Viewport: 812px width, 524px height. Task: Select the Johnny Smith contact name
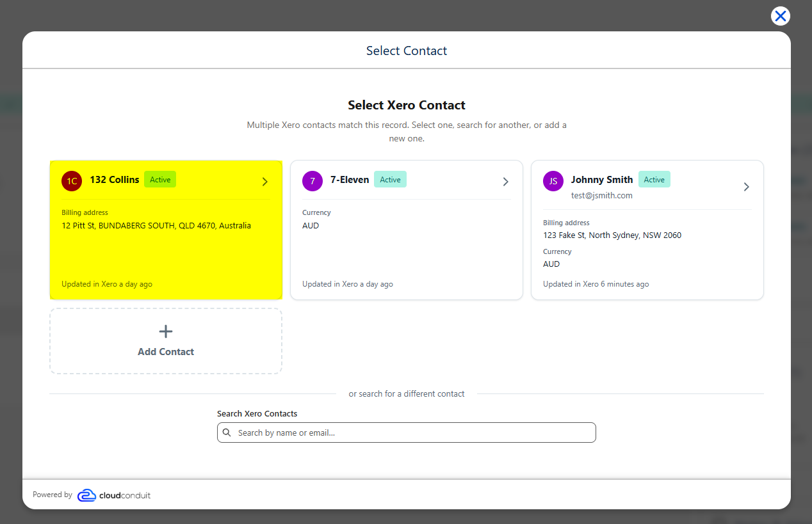point(602,180)
